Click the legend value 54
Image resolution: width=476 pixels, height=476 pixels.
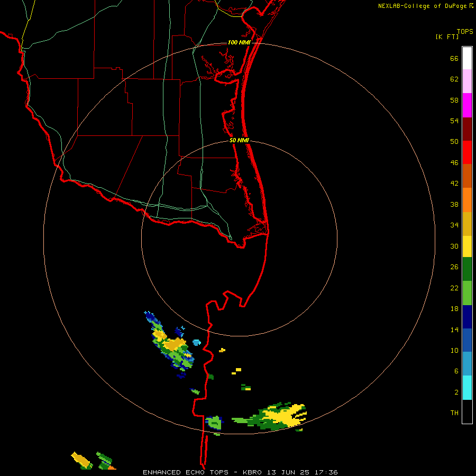[454, 121]
